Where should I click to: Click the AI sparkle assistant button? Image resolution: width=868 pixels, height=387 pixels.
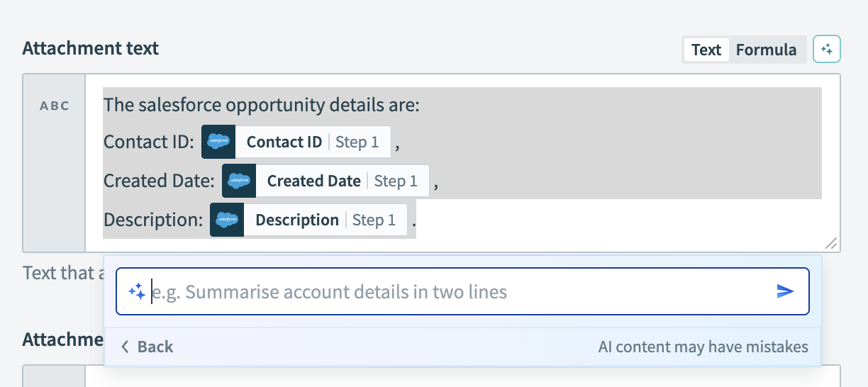[x=826, y=50]
